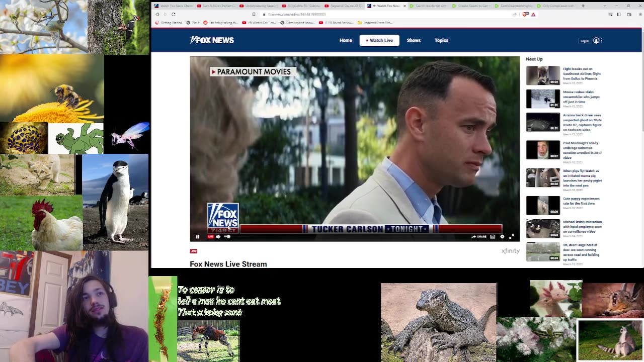
Task: Go forward using the browser forward arrow
Action: (x=165, y=14)
